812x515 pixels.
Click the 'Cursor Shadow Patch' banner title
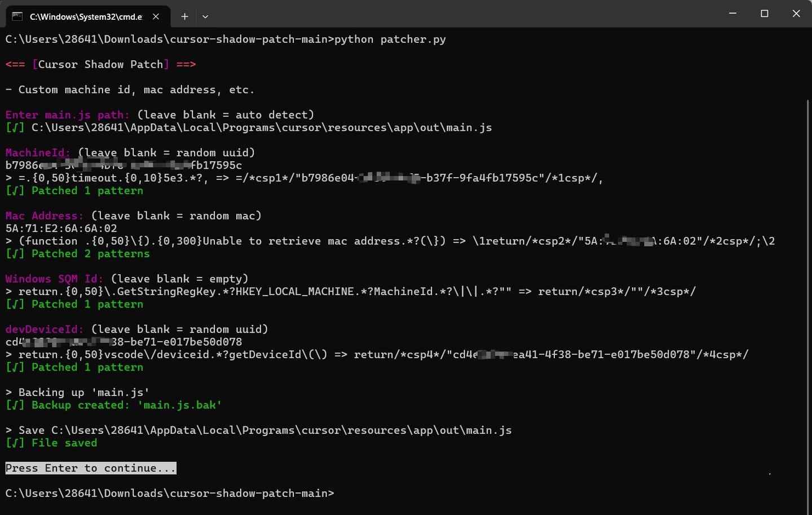pyautogui.click(x=100, y=64)
